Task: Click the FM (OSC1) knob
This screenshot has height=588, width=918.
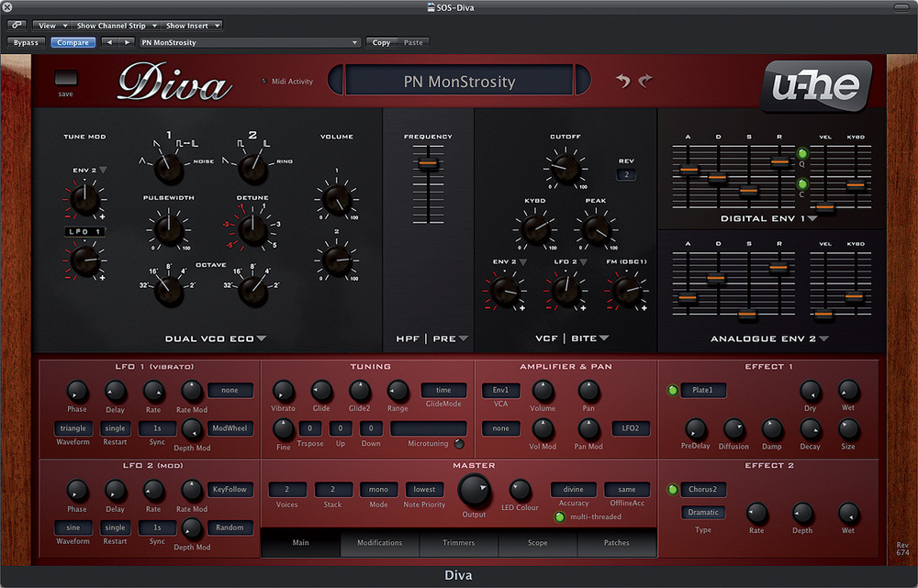Action: tap(626, 291)
